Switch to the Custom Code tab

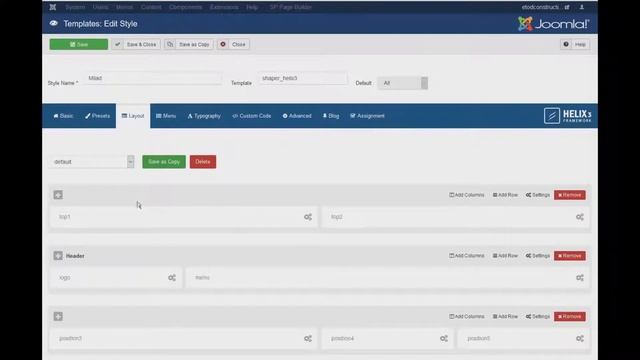tap(252, 116)
